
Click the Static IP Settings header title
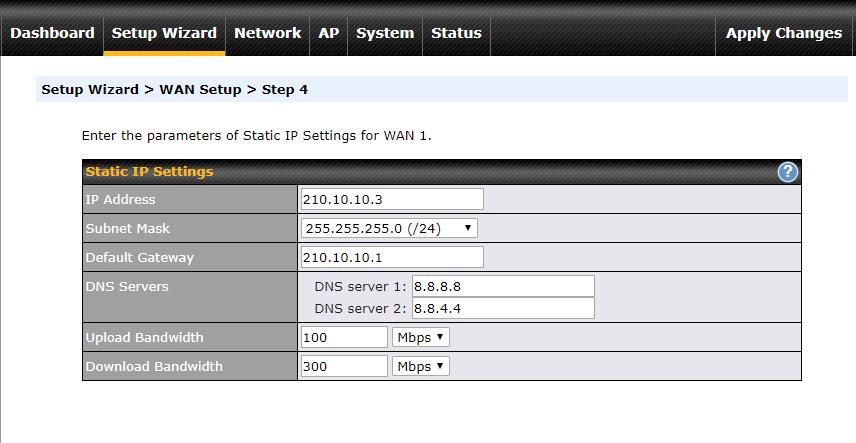tap(149, 171)
